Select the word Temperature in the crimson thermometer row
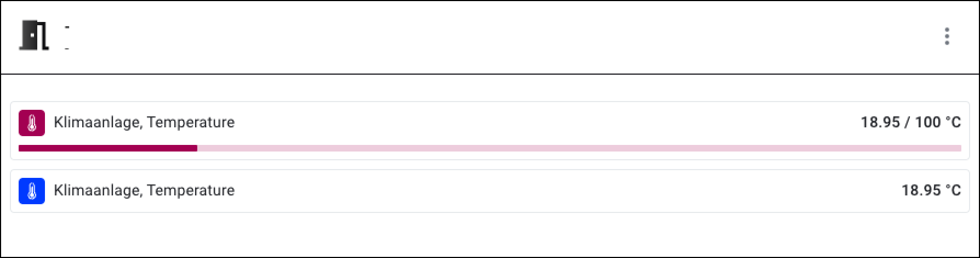This screenshot has height=258, width=980. point(191,122)
